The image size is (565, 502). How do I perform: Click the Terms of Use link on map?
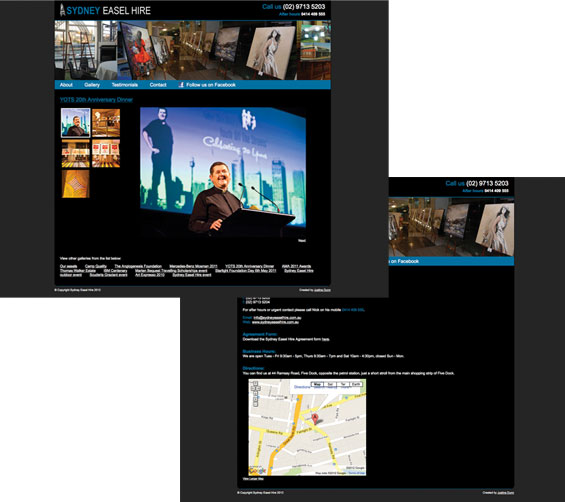click(x=357, y=473)
